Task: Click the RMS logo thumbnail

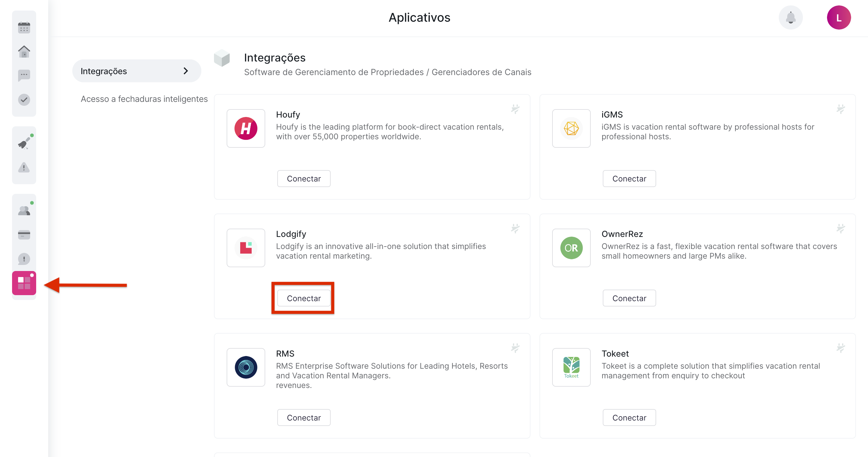Action: (246, 367)
